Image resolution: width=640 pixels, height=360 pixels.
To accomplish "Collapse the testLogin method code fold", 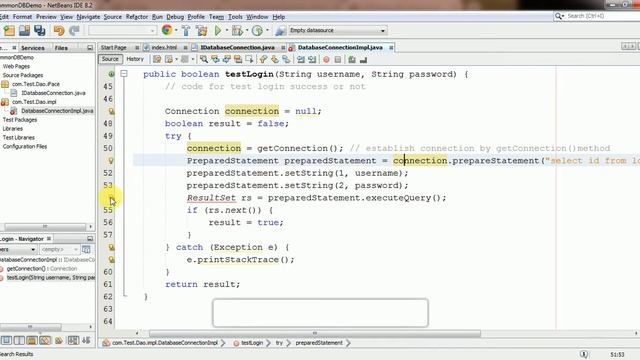I will (x=124, y=74).
